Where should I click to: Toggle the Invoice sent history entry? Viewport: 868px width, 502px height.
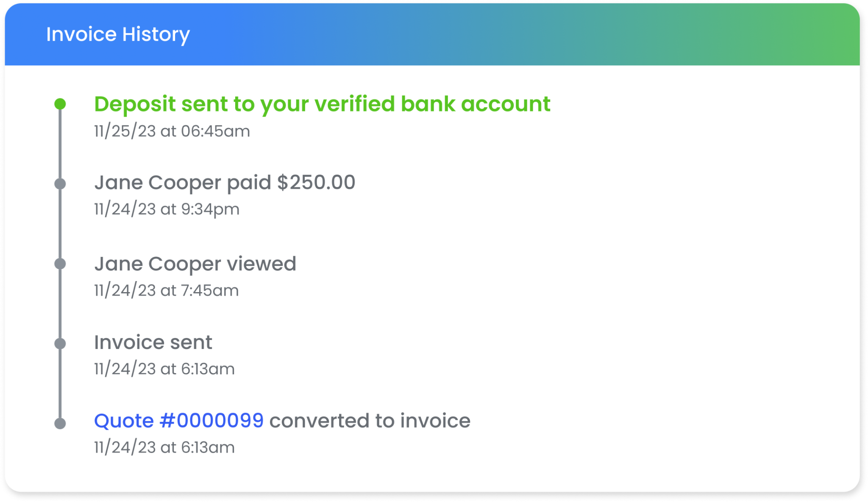(x=153, y=343)
